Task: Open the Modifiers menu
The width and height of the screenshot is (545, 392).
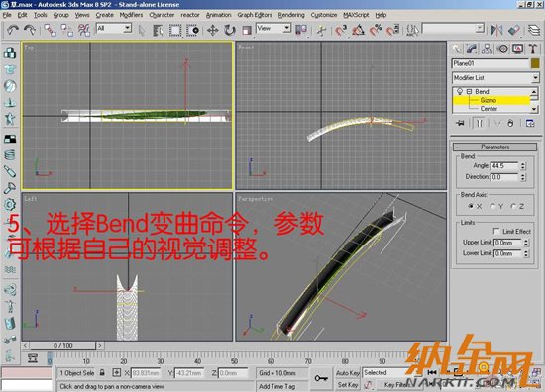Action: [131, 15]
